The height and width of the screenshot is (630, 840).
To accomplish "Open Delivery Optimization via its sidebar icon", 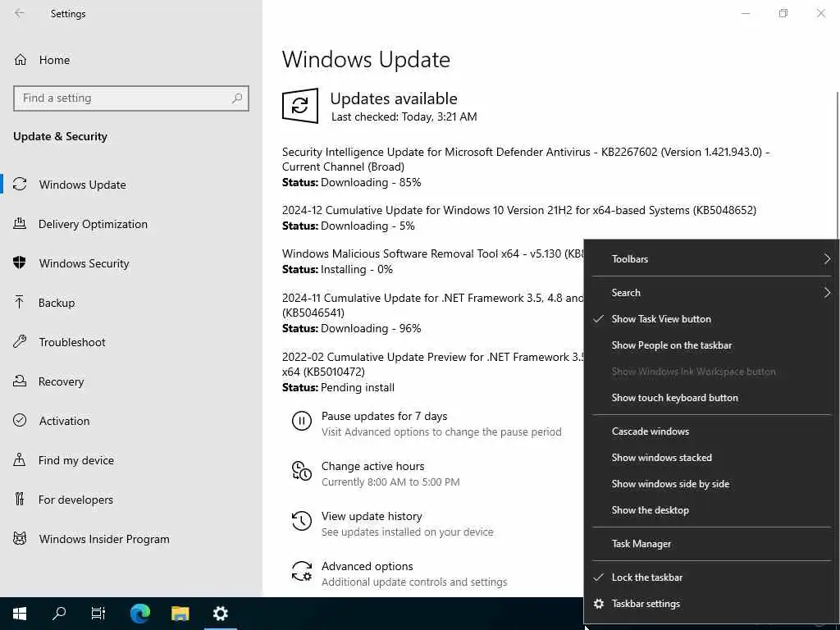I will click(20, 224).
